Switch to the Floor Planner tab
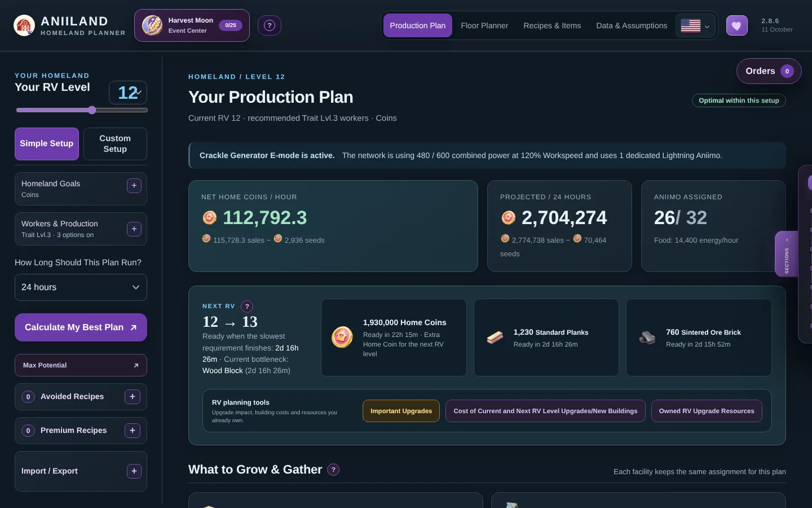The height and width of the screenshot is (508, 812). pyautogui.click(x=484, y=26)
